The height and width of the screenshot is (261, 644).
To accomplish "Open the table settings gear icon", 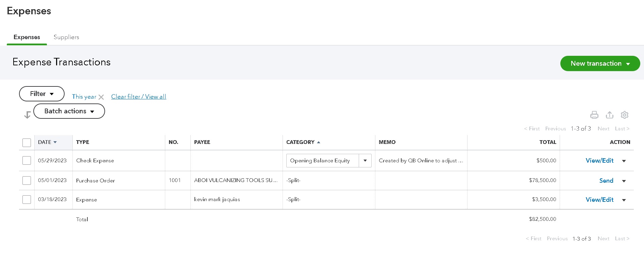I will (x=624, y=115).
